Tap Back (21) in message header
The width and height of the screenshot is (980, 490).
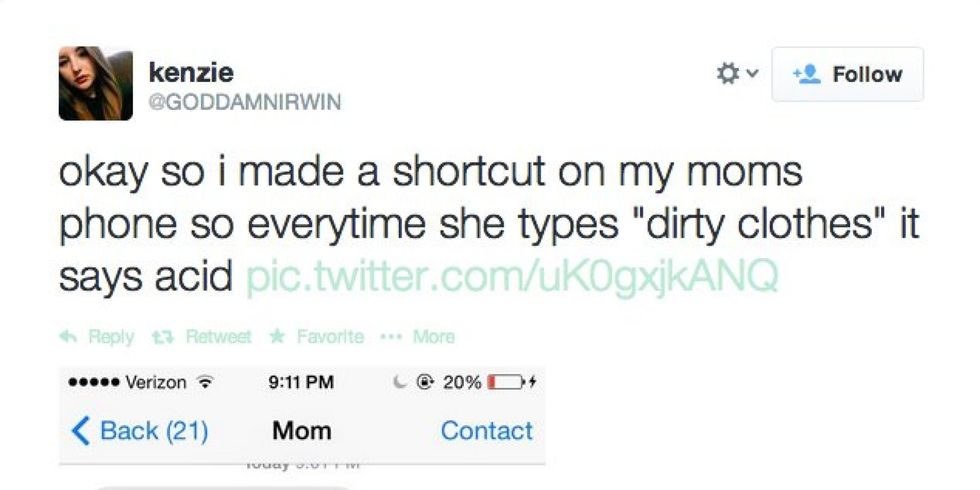pos(140,431)
